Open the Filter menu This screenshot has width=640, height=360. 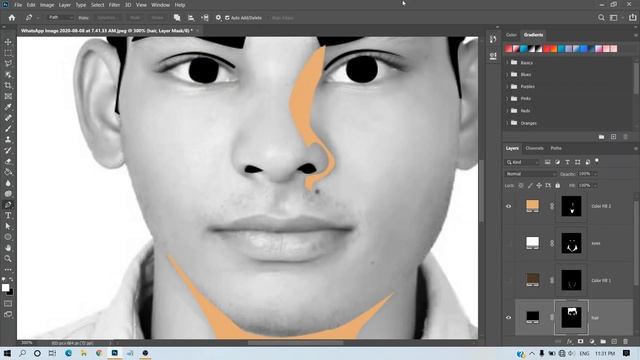click(114, 5)
